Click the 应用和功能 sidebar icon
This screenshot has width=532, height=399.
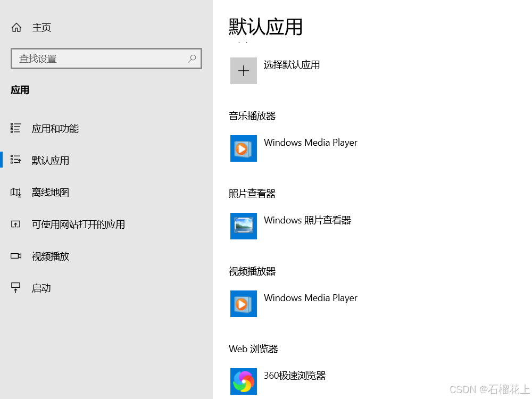15,128
